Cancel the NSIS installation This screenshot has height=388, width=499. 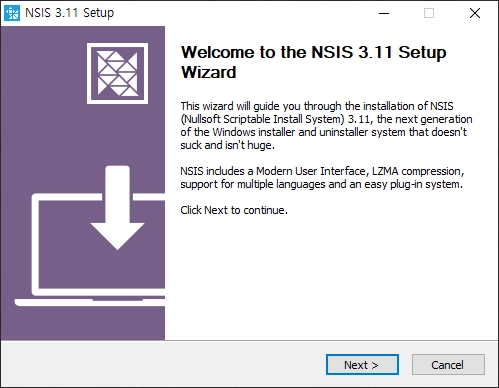[x=448, y=365]
